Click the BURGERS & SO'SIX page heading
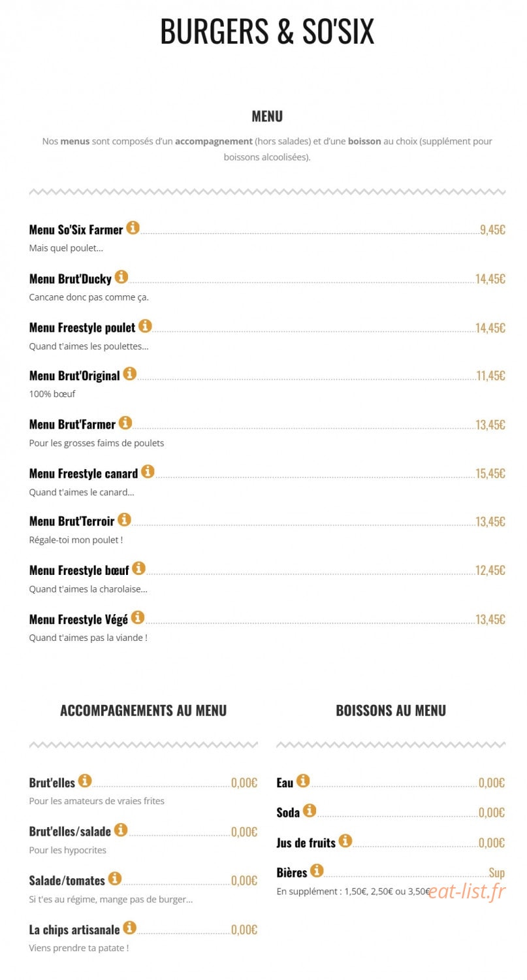Image resolution: width=527 pixels, height=980 pixels. (267, 31)
